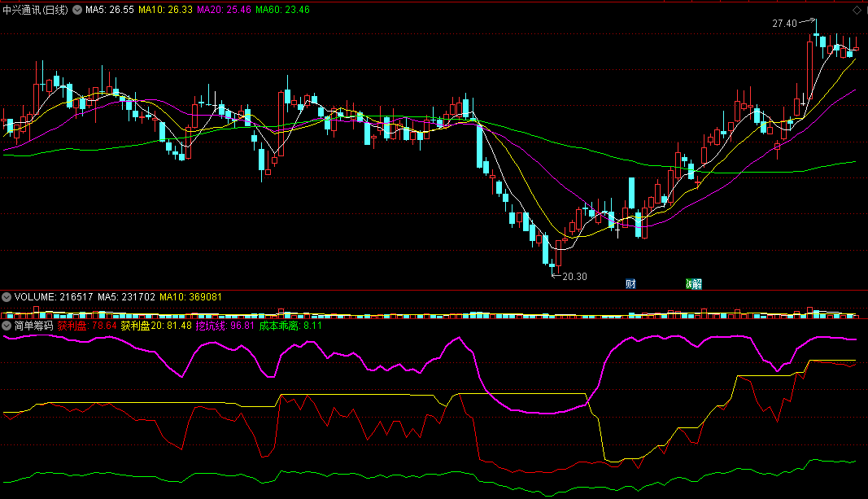The image size is (868, 499).
Task: Click the 挖坑线: 96.81 value
Action: coord(225,326)
